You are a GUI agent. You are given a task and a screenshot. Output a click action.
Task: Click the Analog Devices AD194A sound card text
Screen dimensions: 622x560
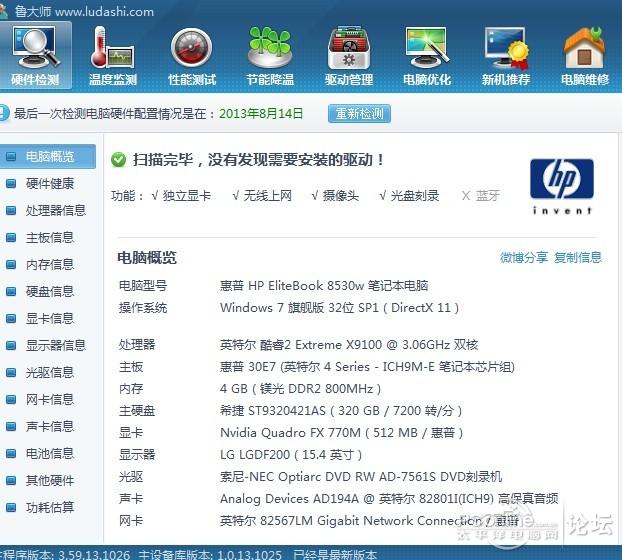click(389, 499)
